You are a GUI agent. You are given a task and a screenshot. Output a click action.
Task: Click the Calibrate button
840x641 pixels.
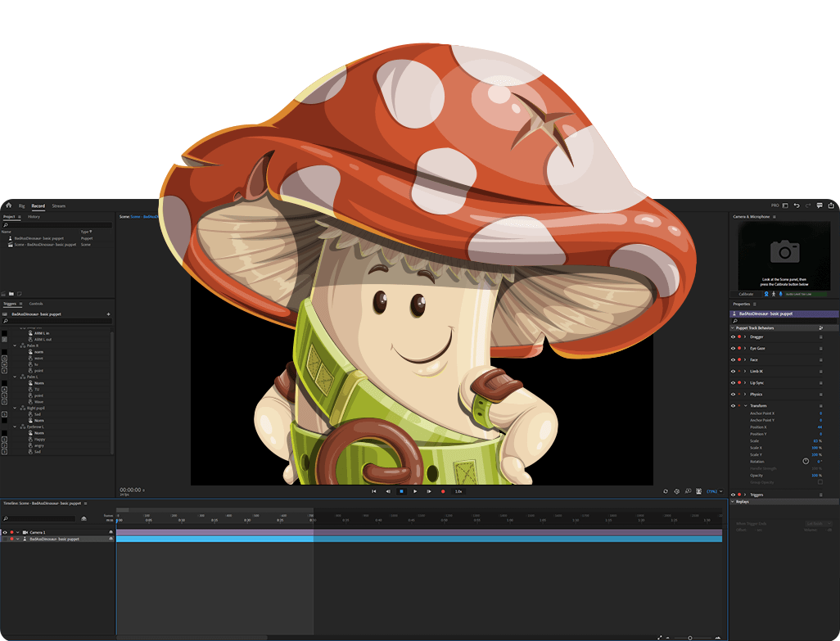click(746, 294)
